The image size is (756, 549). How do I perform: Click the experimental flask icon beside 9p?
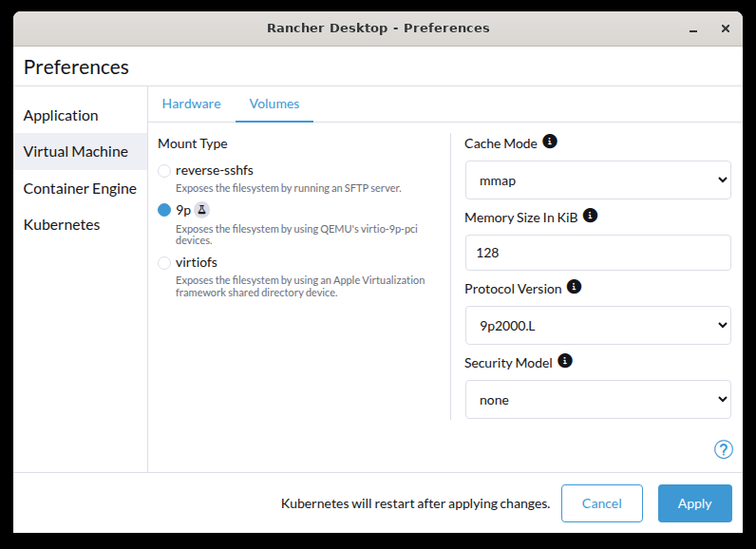coord(201,210)
